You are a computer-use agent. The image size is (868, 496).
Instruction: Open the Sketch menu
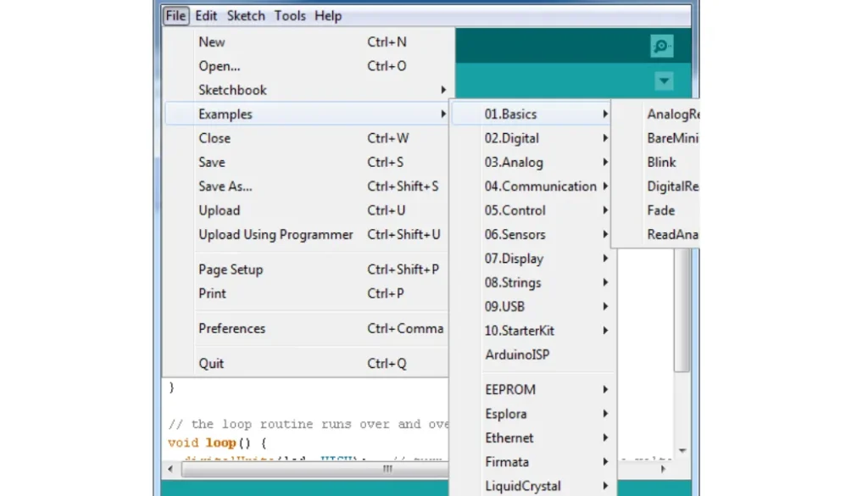(246, 15)
